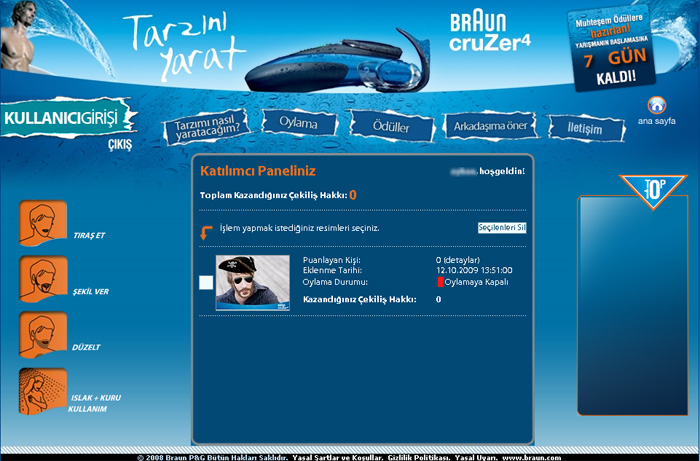Click the Tıraş Et shaving icon
The width and height of the screenshot is (700, 461).
click(x=43, y=223)
